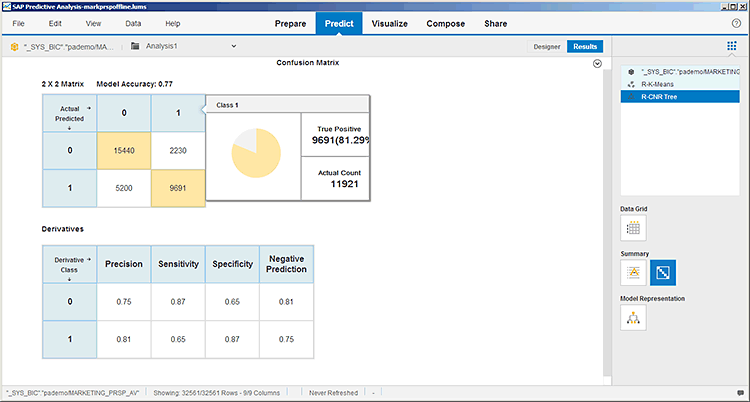Image resolution: width=750 pixels, height=402 pixels.
Task: Collapse the Confusion Matrix panel chevron
Action: click(x=597, y=64)
